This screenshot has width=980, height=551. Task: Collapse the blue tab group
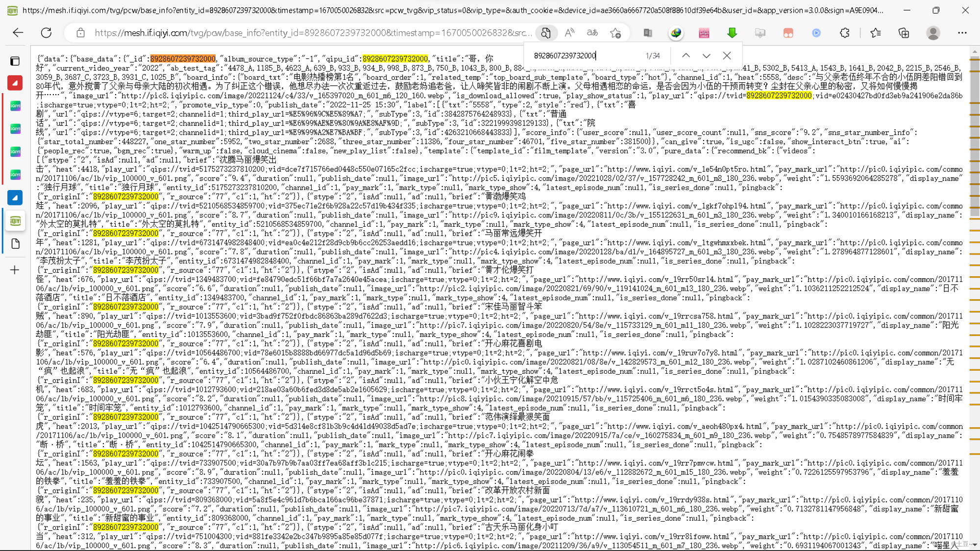[15, 197]
